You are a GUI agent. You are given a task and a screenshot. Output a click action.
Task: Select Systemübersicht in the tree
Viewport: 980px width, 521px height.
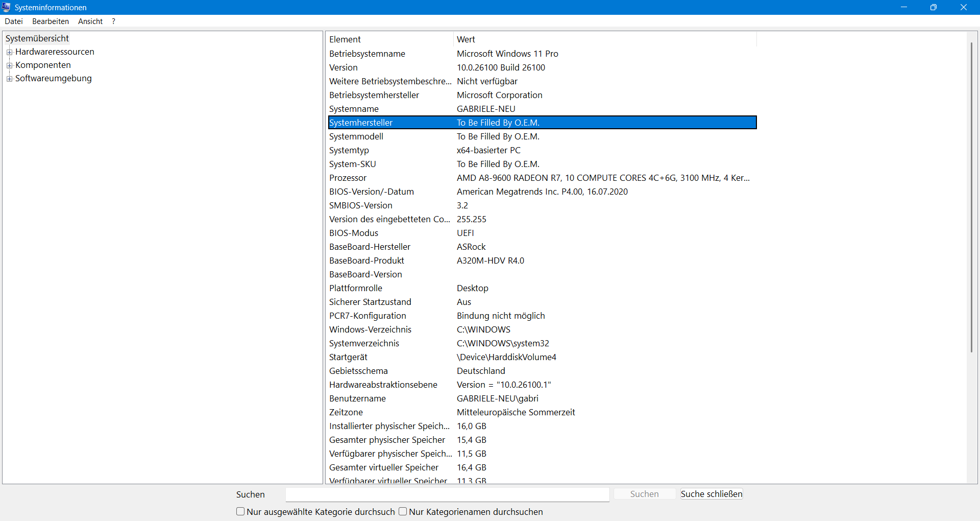click(x=37, y=38)
